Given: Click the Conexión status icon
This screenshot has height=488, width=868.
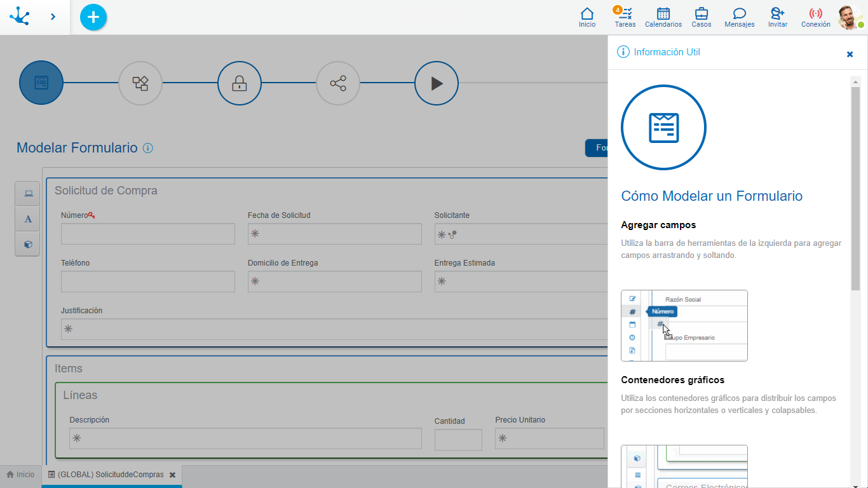Looking at the screenshot, I should click(x=815, y=17).
